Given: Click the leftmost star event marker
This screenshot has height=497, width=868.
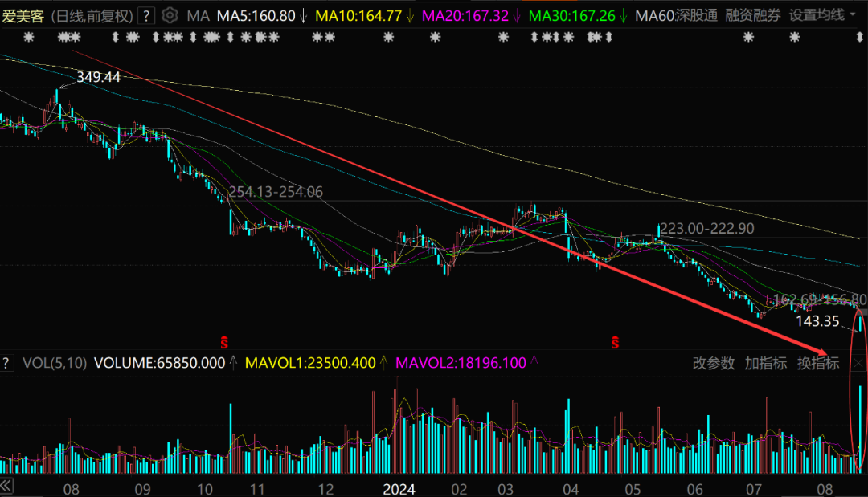Looking at the screenshot, I should click(29, 38).
